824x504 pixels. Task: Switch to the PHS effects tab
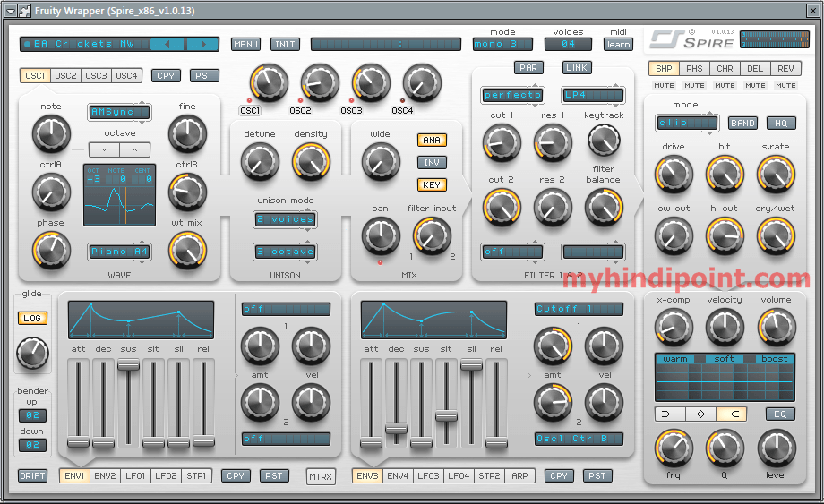694,68
